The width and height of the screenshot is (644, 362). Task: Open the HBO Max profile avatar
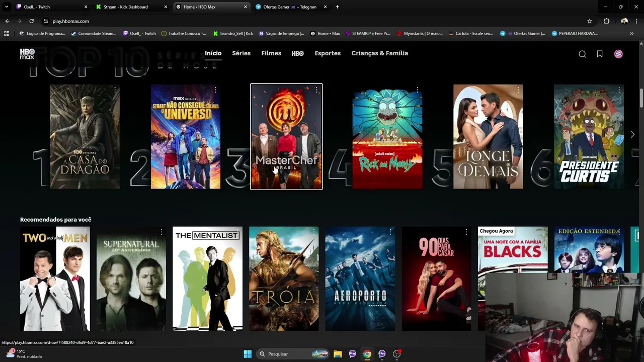pos(618,54)
